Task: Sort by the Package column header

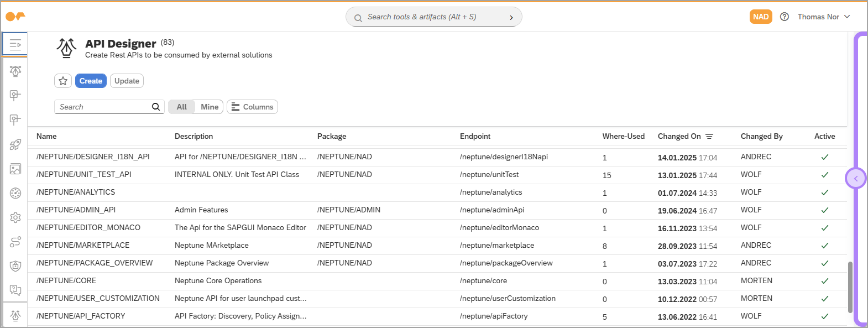Action: pyautogui.click(x=332, y=136)
